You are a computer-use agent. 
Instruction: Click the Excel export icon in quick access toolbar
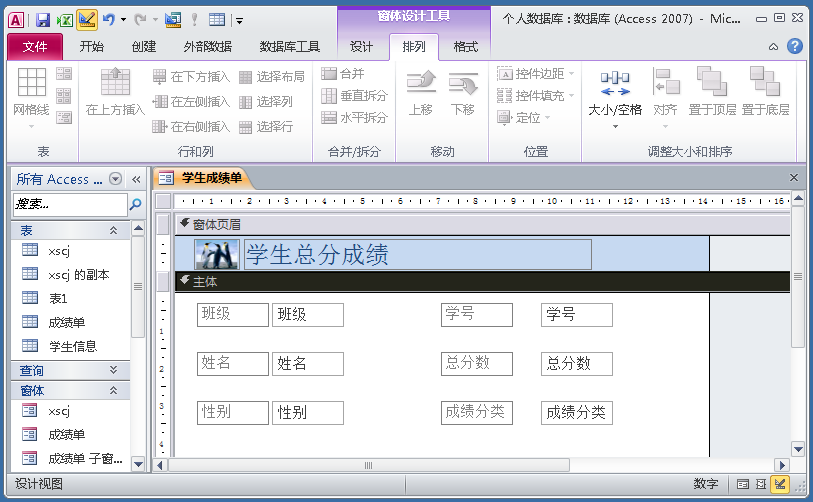(65, 20)
